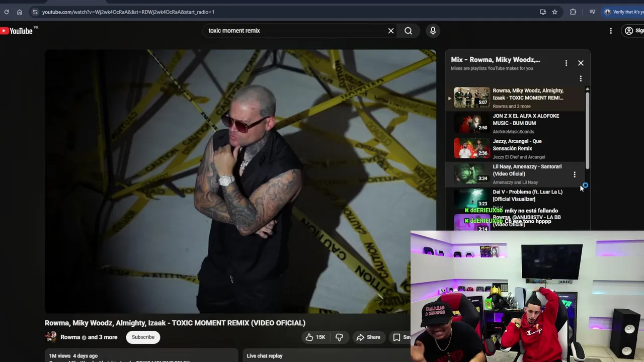
Task: Open the media control icon in browser toolbar
Action: pos(592,12)
